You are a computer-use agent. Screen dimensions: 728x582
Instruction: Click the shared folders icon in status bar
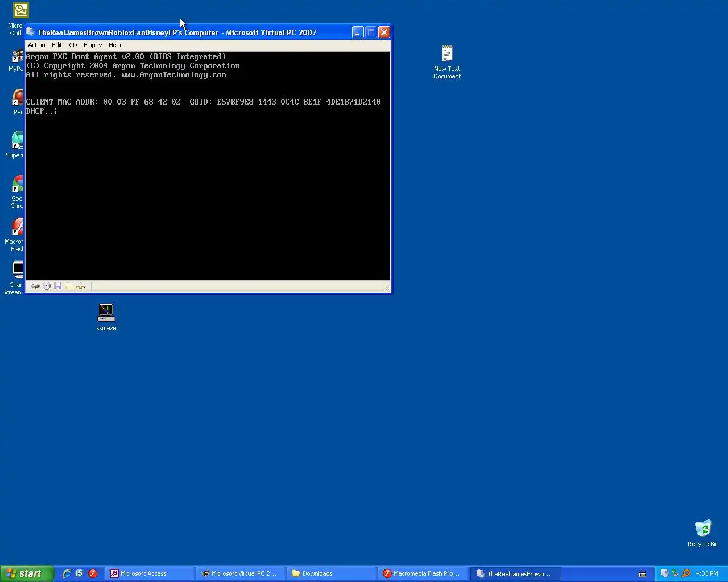(x=69, y=286)
